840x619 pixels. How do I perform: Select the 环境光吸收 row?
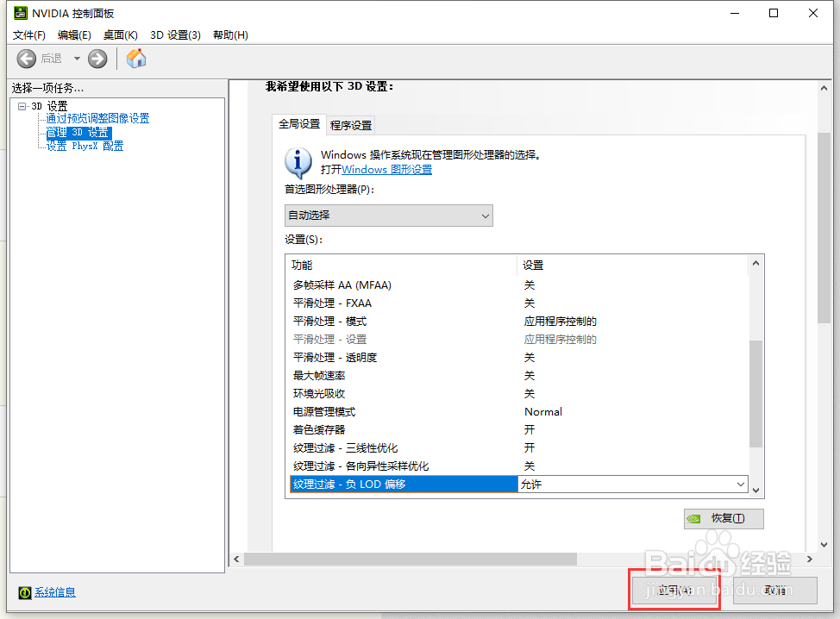[518, 394]
